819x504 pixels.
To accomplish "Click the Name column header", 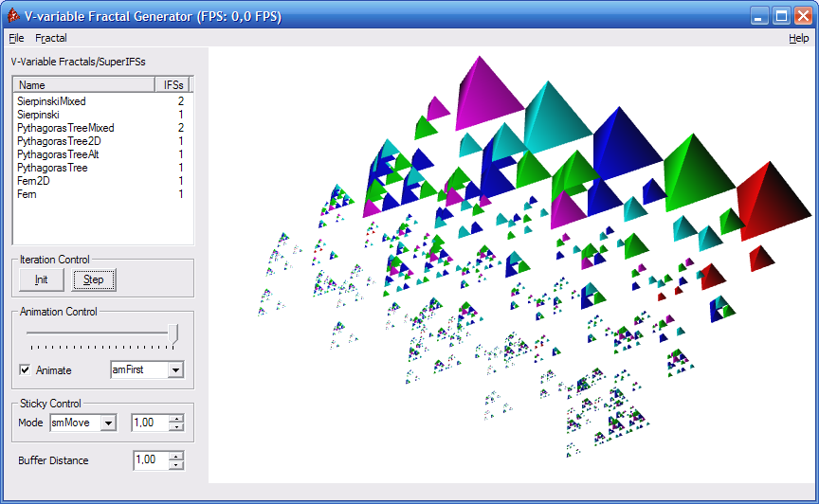I will coord(83,85).
